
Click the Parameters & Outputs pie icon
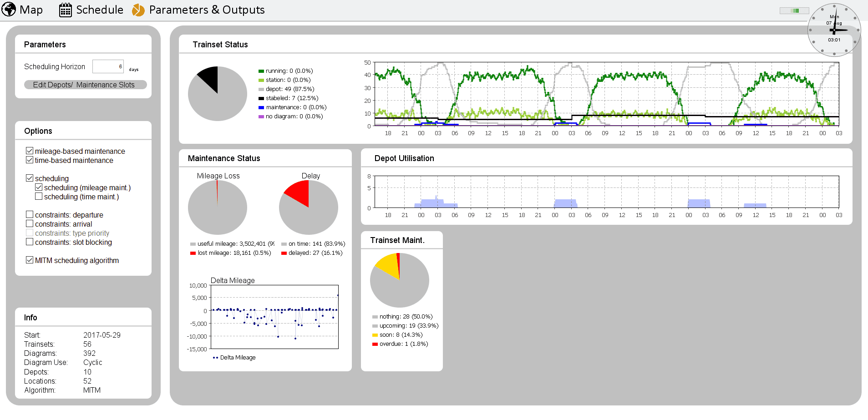coord(138,10)
